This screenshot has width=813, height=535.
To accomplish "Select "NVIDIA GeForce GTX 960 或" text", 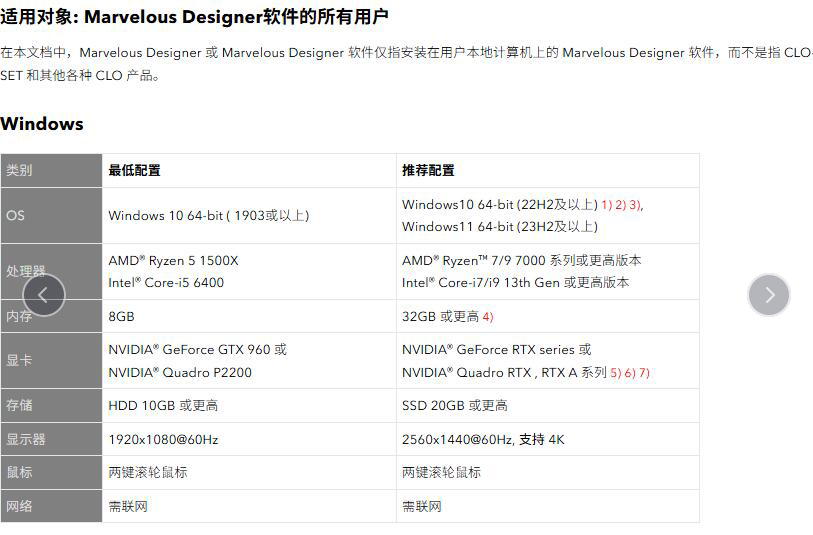I will tap(198, 349).
